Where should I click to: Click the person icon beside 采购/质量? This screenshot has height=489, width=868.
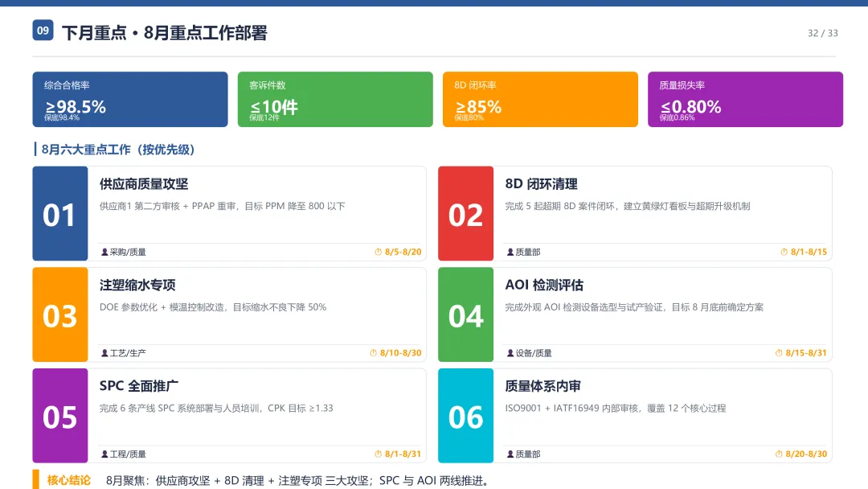click(104, 252)
